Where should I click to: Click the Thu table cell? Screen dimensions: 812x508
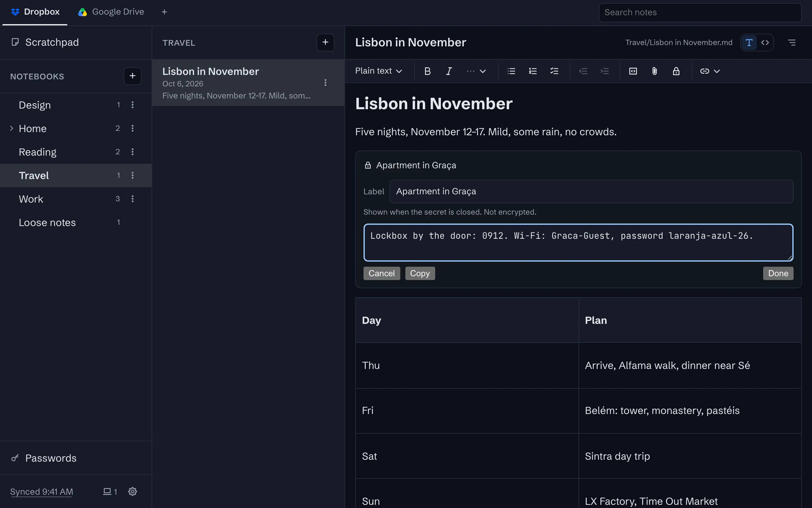(x=467, y=365)
